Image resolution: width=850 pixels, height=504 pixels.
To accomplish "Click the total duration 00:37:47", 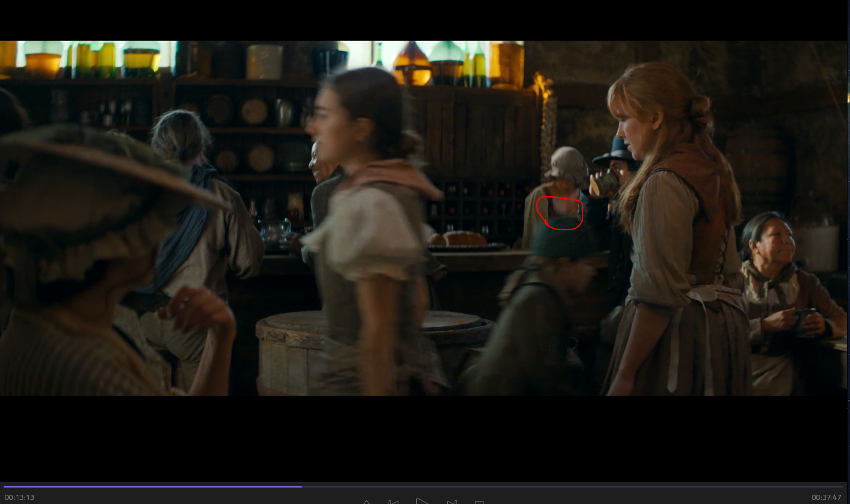I will 826,497.
